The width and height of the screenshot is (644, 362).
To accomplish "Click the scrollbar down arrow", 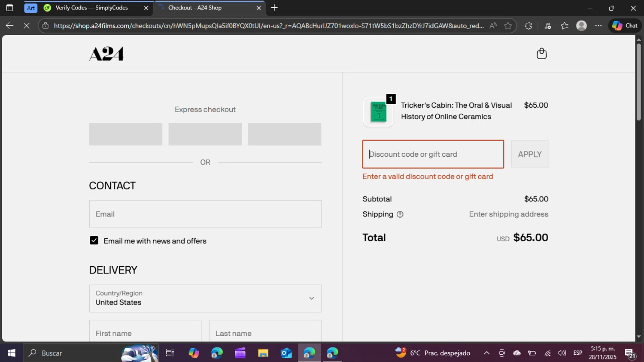I will click(x=638, y=337).
